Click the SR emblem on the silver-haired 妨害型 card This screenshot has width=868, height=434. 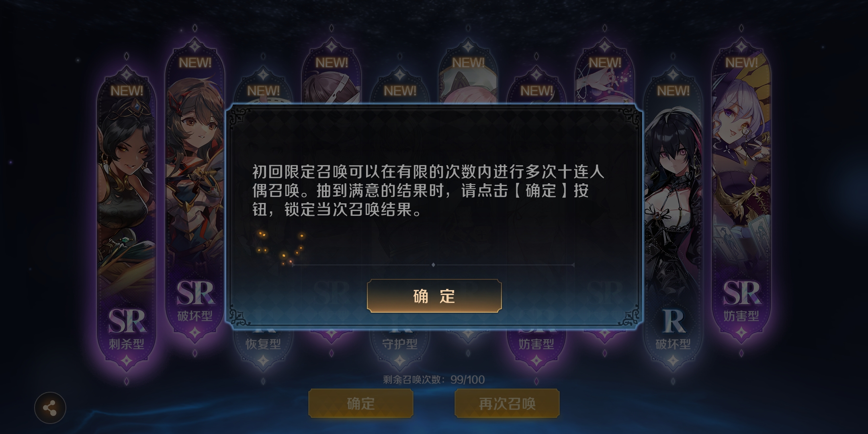(741, 293)
